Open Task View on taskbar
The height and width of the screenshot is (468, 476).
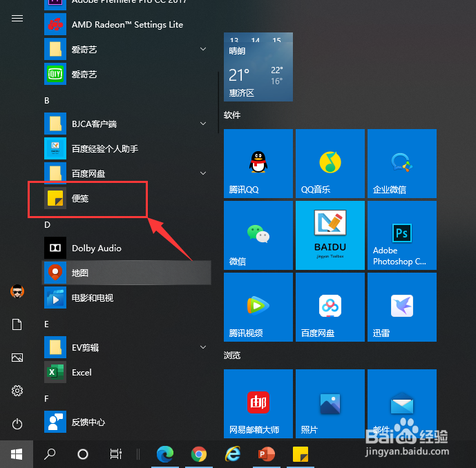[x=115, y=454]
